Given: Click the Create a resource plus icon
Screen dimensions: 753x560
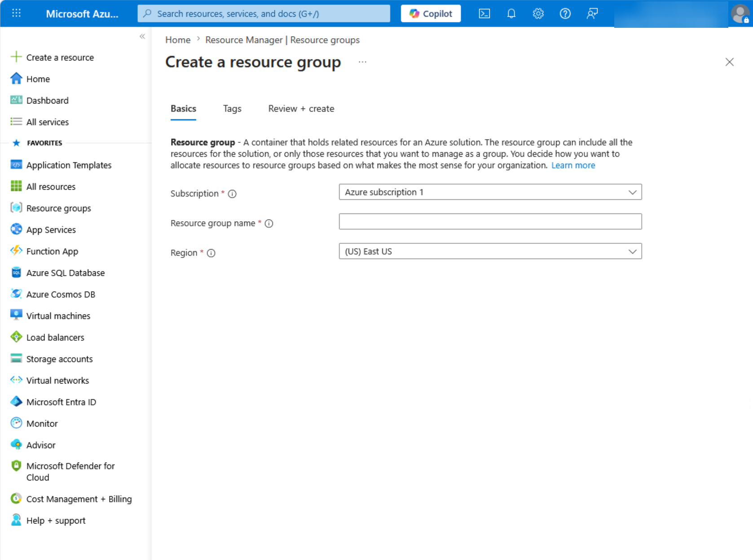Looking at the screenshot, I should [x=16, y=57].
